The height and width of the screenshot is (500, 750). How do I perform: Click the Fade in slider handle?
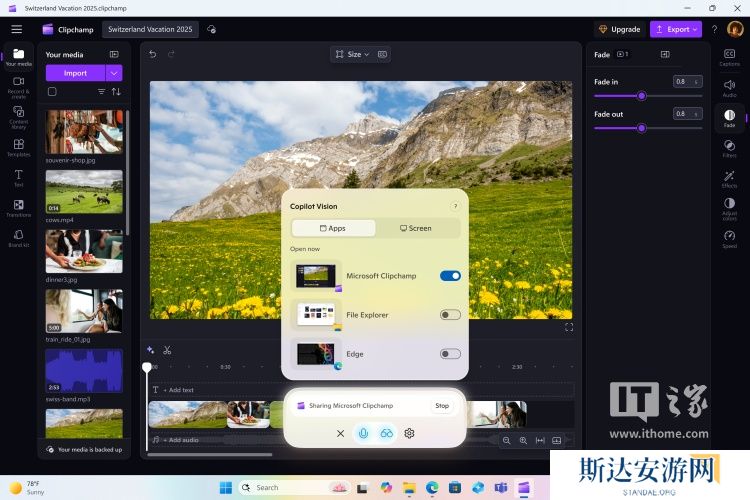click(x=642, y=96)
